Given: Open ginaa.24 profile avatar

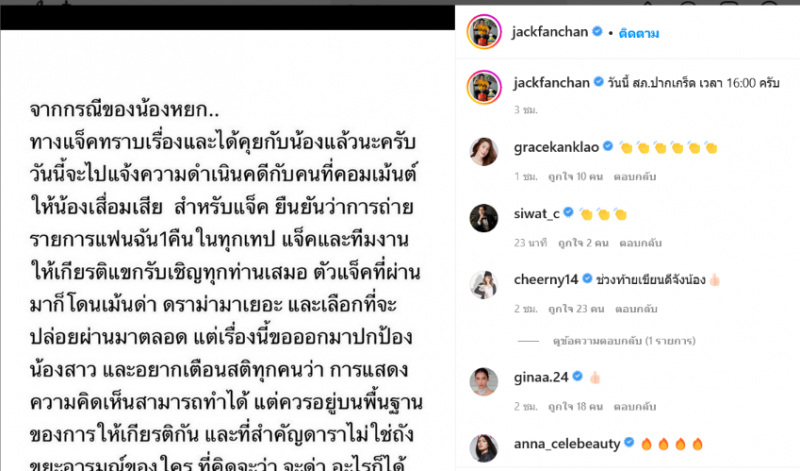Looking at the screenshot, I should pyautogui.click(x=484, y=382).
